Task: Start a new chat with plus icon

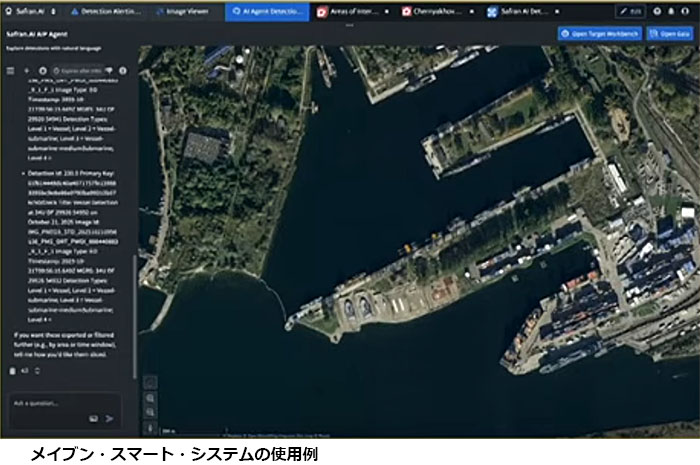Action: click(x=26, y=71)
